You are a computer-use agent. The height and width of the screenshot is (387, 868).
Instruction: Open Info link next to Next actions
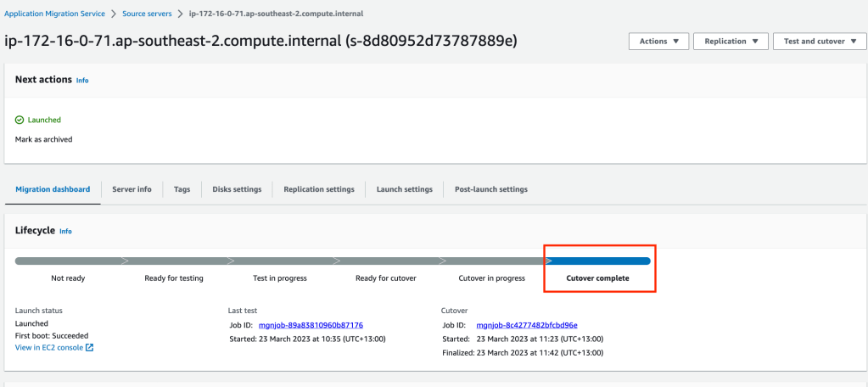(82, 81)
